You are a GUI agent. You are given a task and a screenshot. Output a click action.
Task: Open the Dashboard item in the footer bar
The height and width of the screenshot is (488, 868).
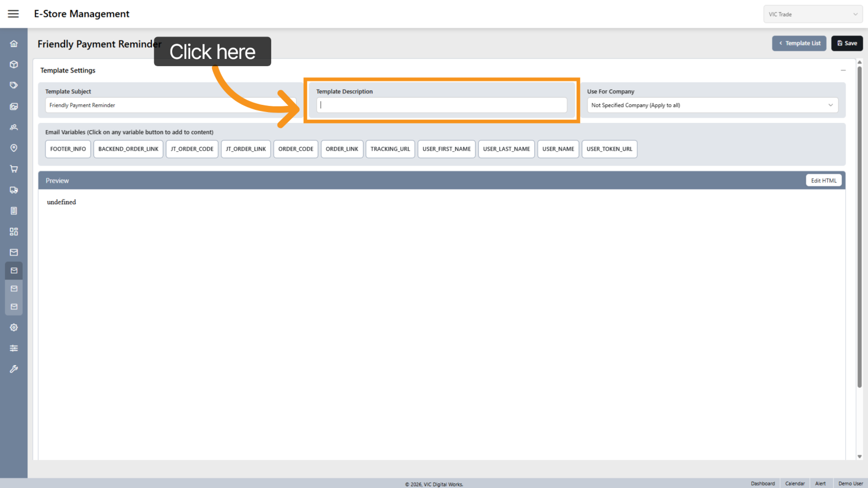coord(763,483)
